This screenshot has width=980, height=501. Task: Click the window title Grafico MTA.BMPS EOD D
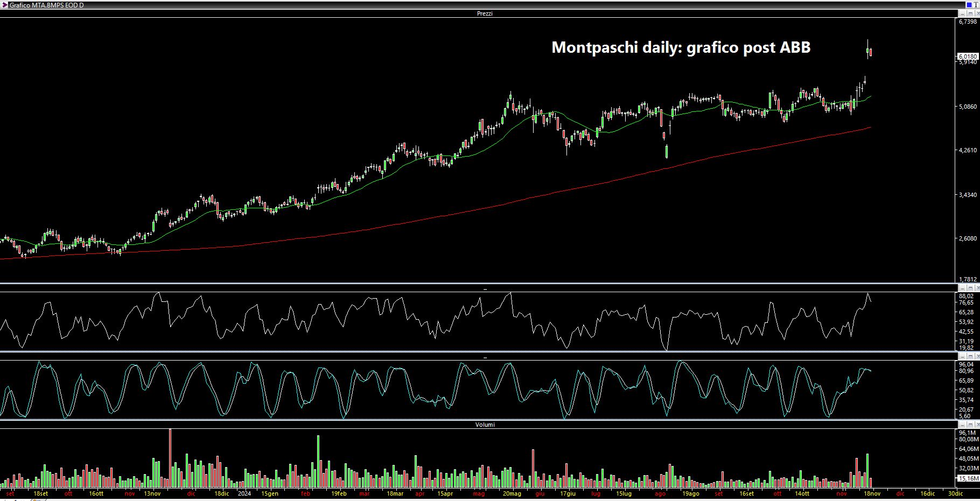click(46, 5)
